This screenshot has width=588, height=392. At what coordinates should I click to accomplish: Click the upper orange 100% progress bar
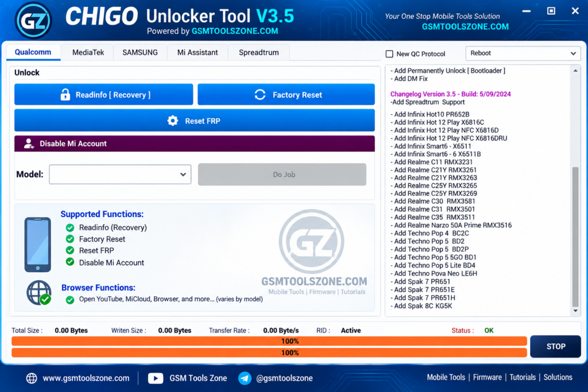pos(269,341)
